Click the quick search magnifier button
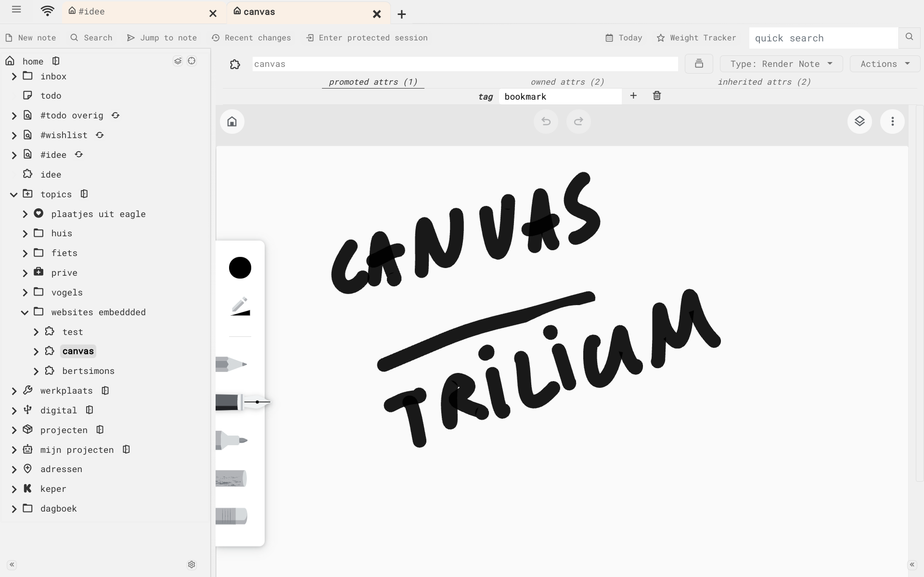 click(x=909, y=37)
